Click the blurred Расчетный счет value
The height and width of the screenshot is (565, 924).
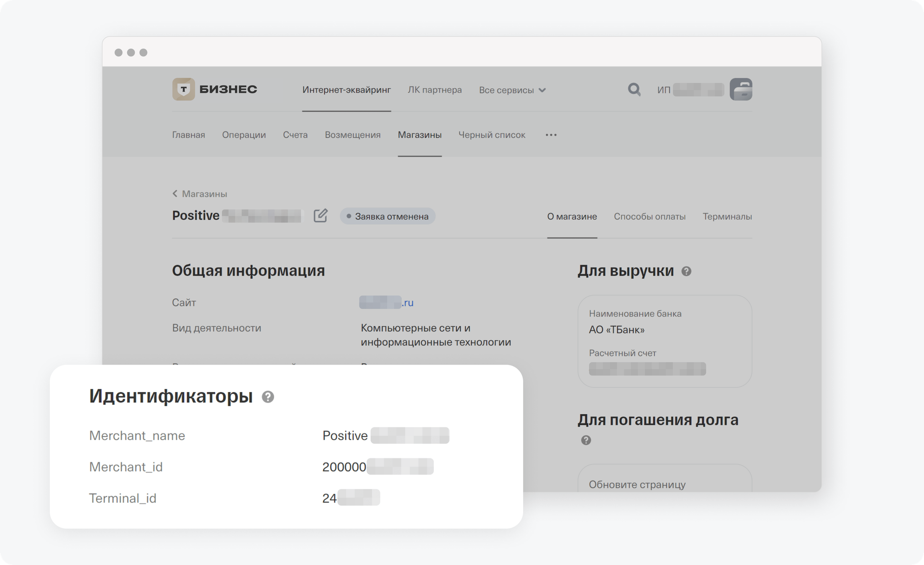pyautogui.click(x=647, y=369)
